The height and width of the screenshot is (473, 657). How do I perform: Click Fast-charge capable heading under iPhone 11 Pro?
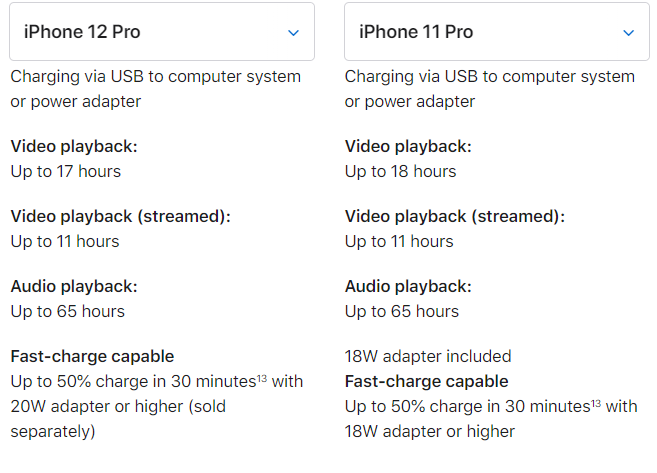427,381
